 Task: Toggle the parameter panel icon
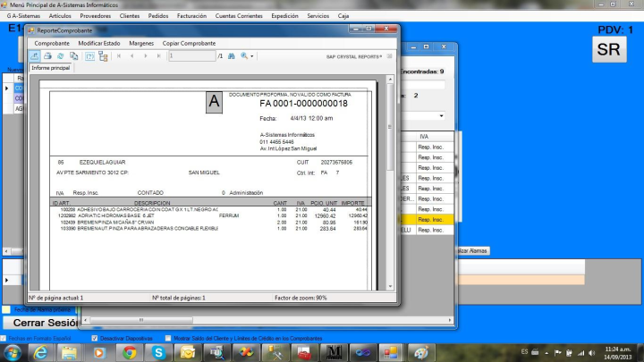[89, 56]
